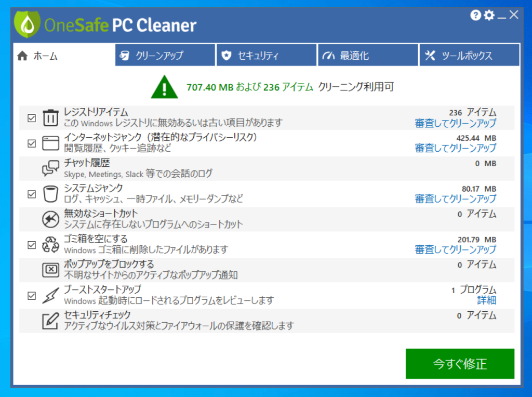The width and height of the screenshot is (532, 397).
Task: Click the broken shortcut icon for 無効なショートカット
Action: point(50,219)
